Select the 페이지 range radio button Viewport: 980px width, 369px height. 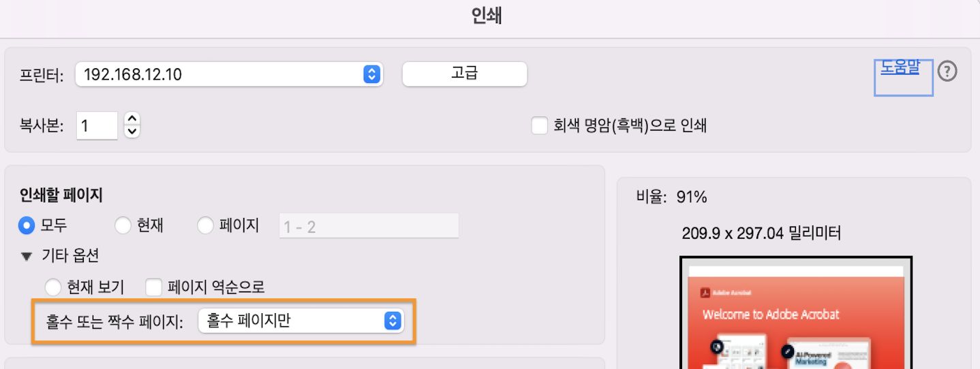[x=205, y=225]
